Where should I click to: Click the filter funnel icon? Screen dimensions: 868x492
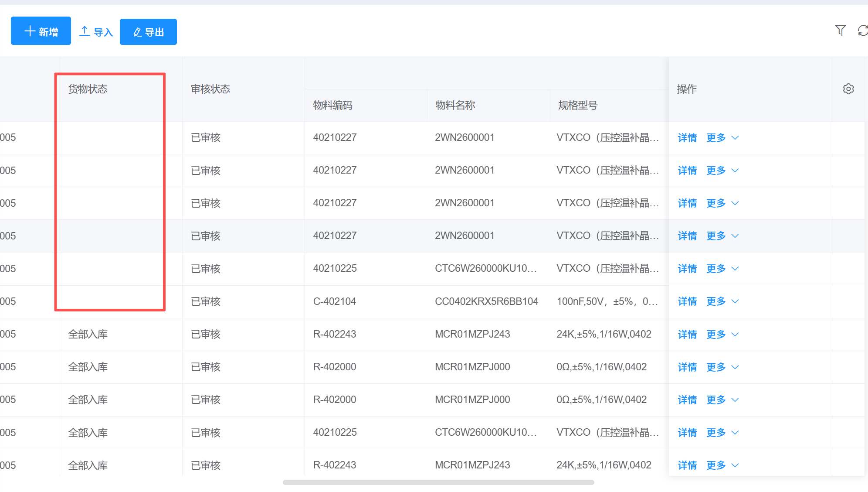pos(840,30)
